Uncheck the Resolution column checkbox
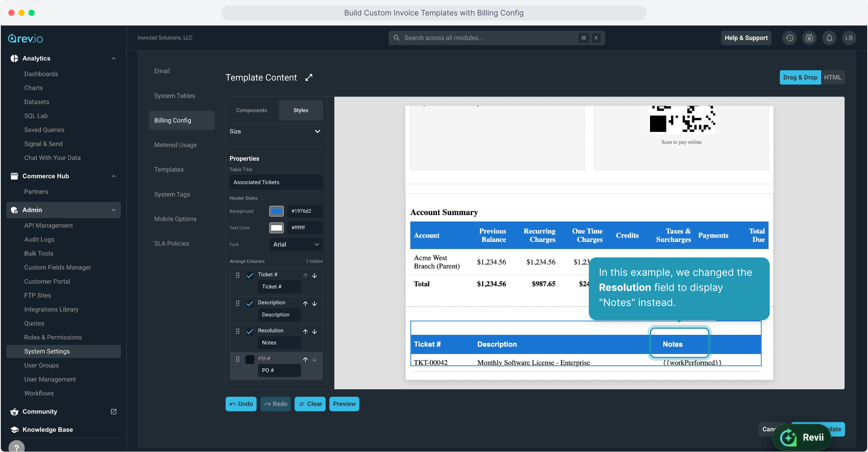This screenshot has height=452, width=868. pos(250,331)
